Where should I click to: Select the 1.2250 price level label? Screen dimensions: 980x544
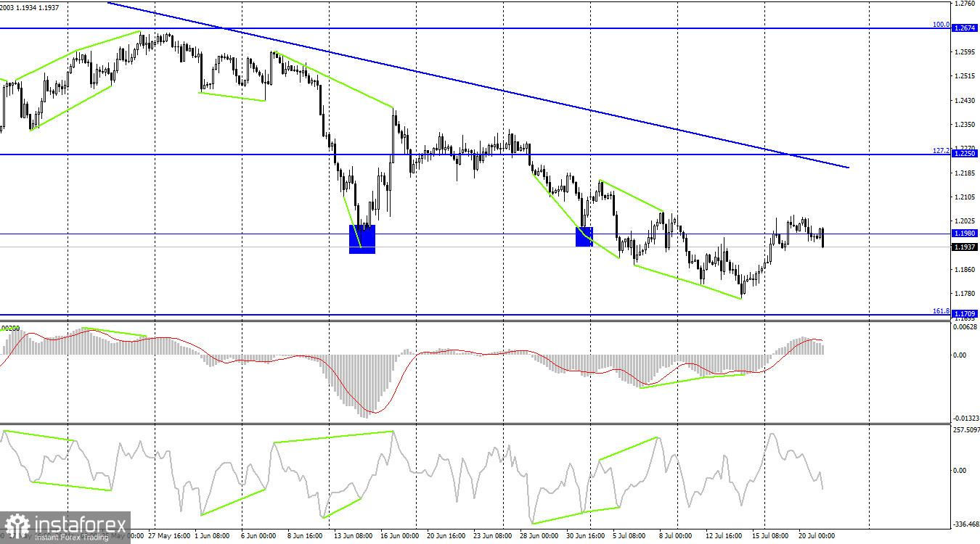[x=965, y=154]
